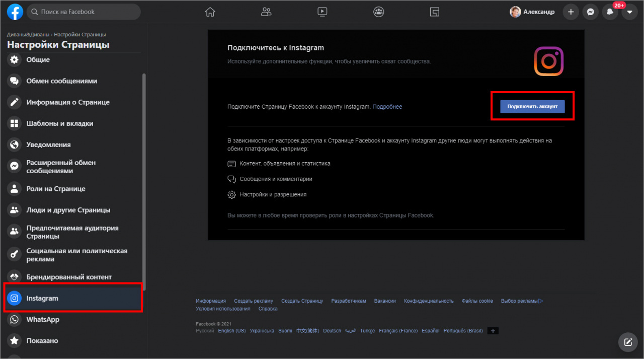Click the star icon for Показано
Viewport: 644px width, 359px height.
[x=15, y=340]
